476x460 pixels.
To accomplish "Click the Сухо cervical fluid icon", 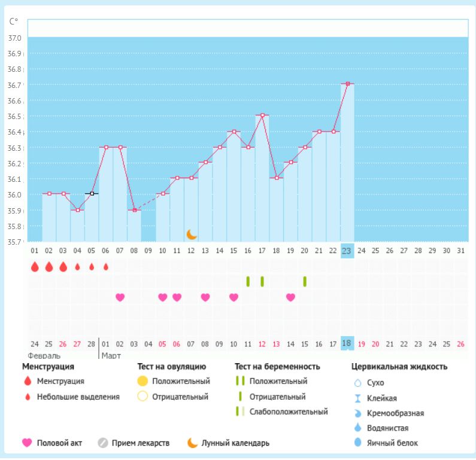I will [358, 383].
